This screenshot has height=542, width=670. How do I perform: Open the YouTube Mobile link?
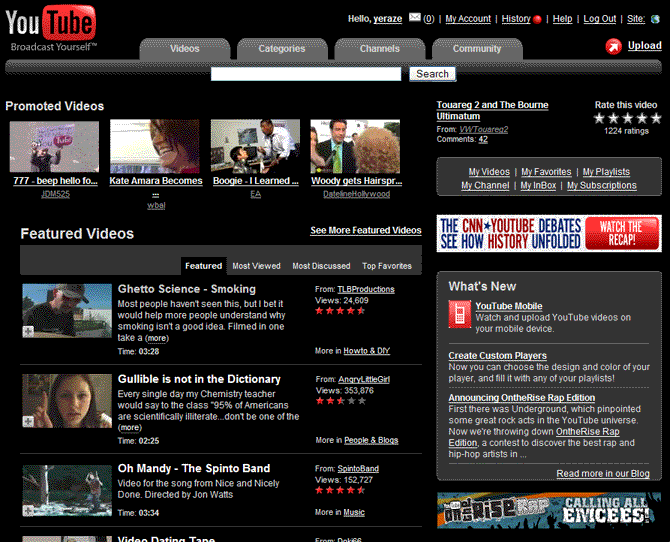click(509, 306)
